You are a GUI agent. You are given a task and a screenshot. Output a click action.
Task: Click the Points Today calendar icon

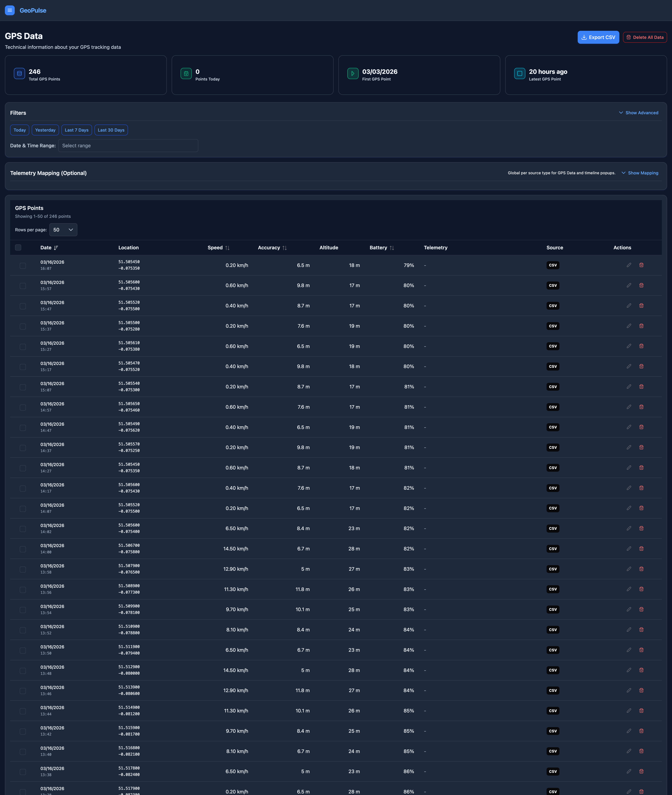186,73
